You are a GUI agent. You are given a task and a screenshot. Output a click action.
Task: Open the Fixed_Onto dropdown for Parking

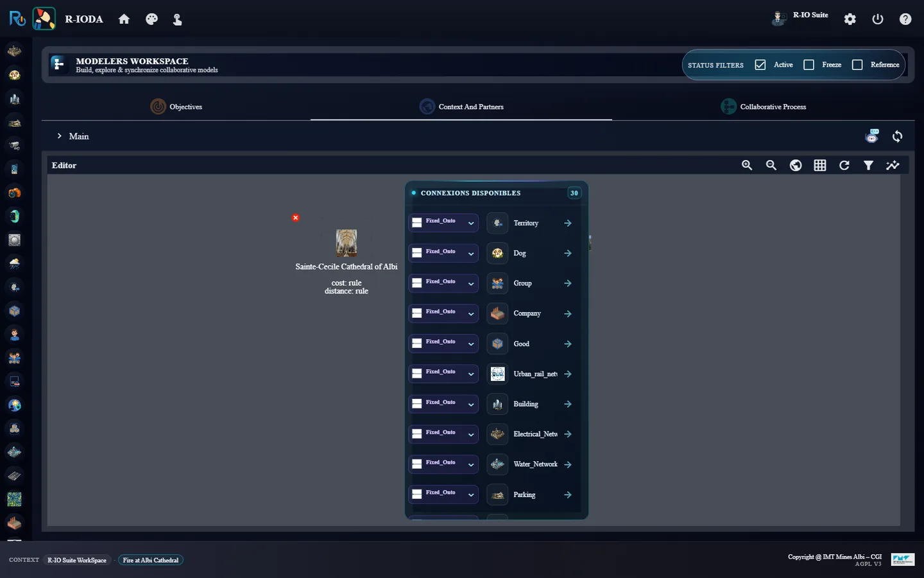click(443, 495)
